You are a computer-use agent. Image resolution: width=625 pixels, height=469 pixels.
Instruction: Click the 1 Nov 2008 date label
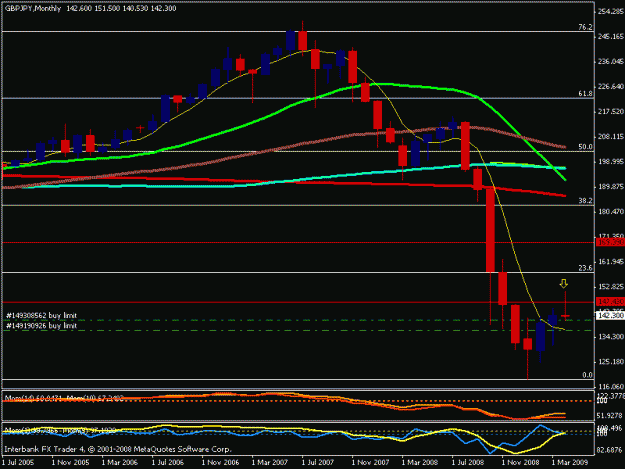(x=520, y=462)
